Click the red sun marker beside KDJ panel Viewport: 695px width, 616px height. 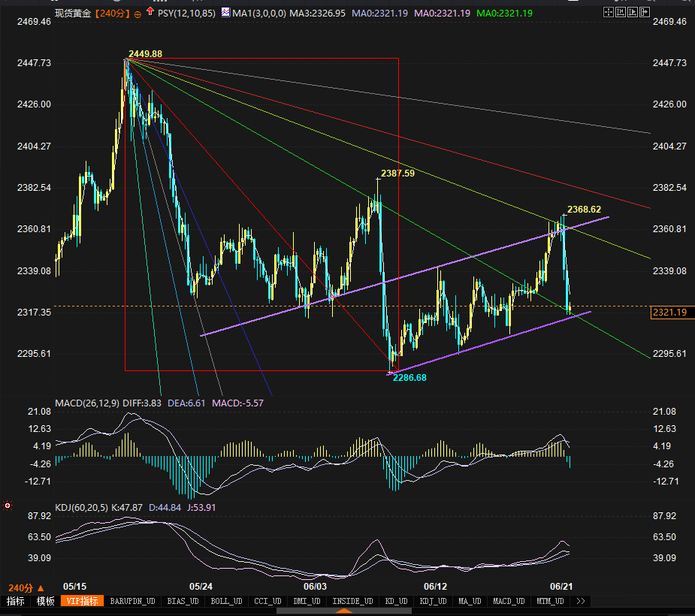8,506
